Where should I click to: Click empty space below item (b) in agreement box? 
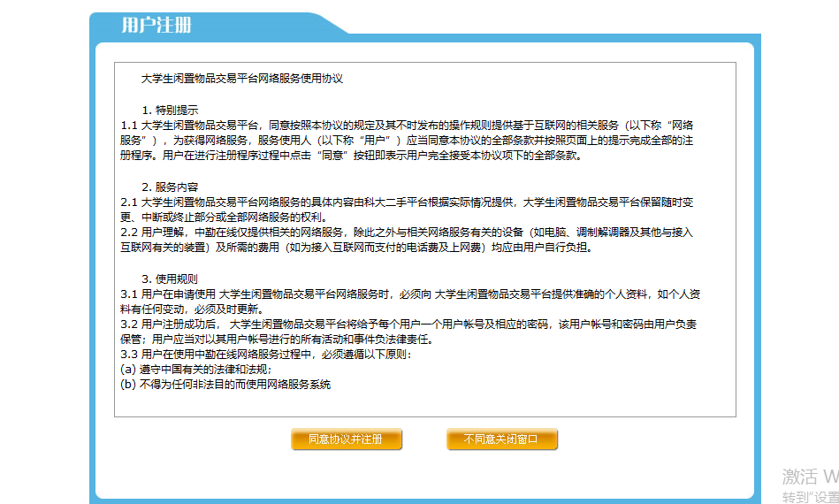pos(425,404)
